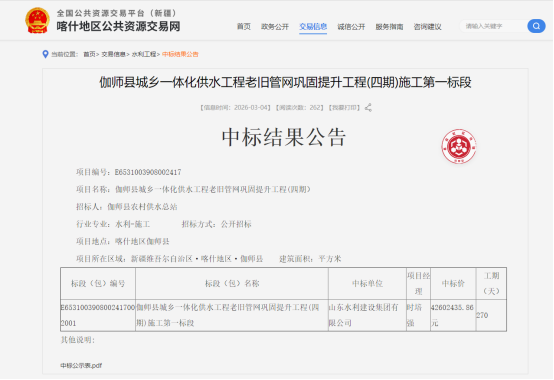Select the 当前位置 breadcrumb label

pyautogui.click(x=64, y=54)
